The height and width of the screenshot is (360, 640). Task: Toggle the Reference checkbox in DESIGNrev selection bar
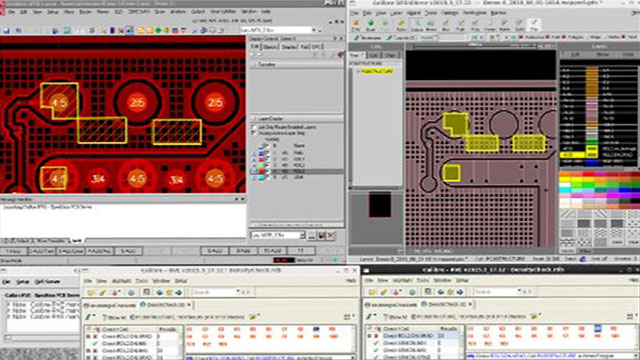(521, 38)
